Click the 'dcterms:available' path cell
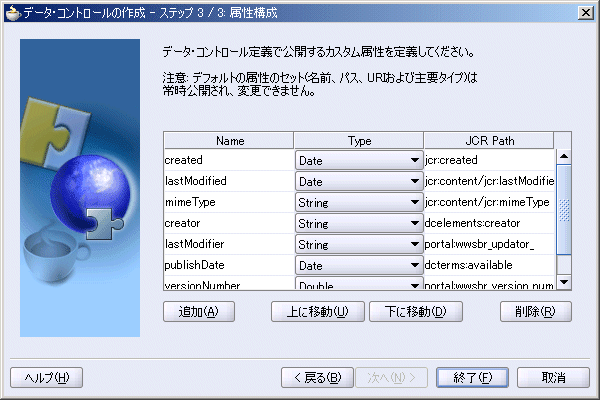 click(489, 265)
